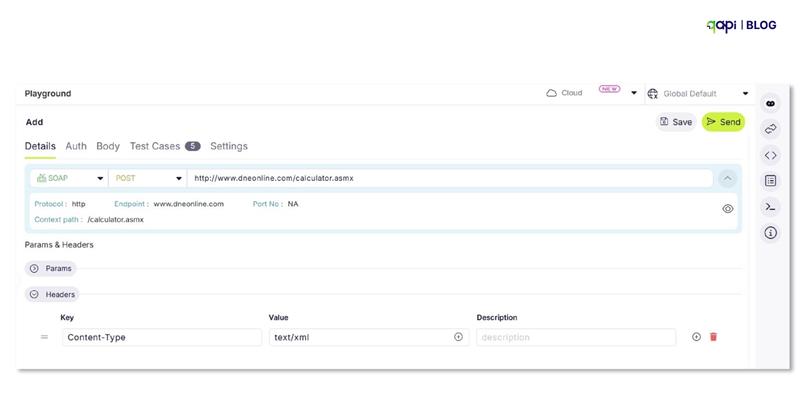Open the Cloud execution dropdown arrow
Viewport: 800px width, 408px height.
point(634,93)
